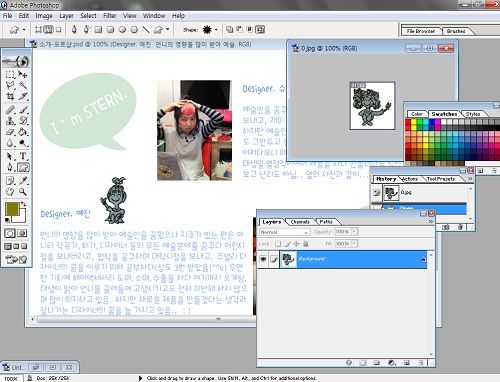The height and width of the screenshot is (382, 500).
Task: Select the History Brush tool
Action: pyautogui.click(x=23, y=121)
